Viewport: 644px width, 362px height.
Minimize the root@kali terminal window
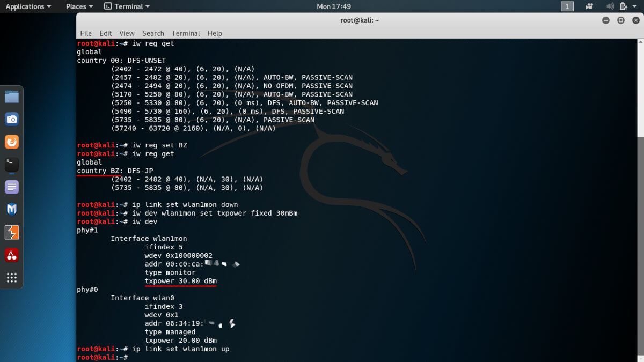tap(606, 20)
